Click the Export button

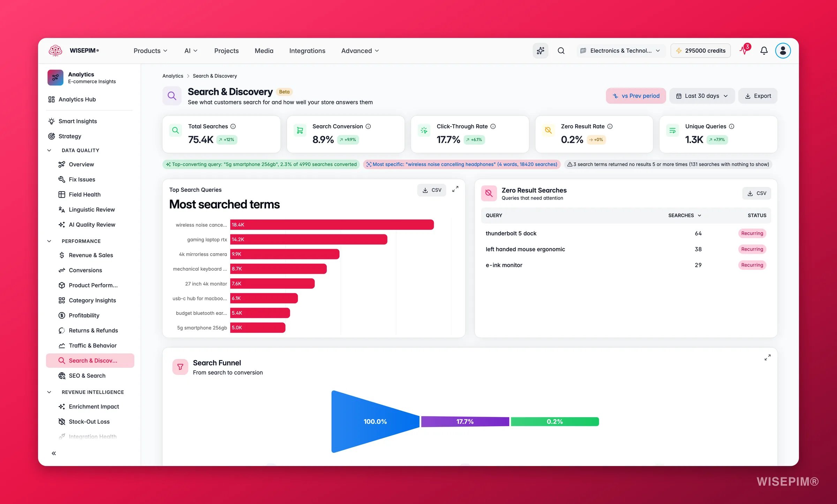[757, 96]
